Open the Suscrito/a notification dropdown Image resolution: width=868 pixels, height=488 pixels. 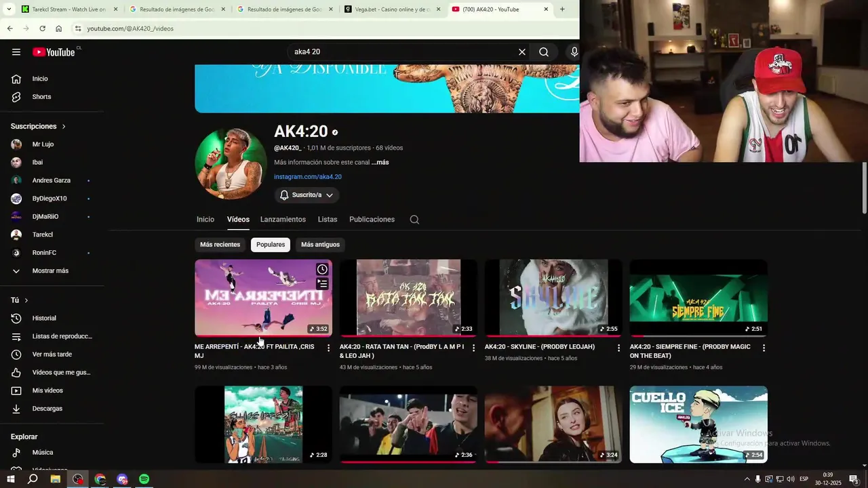307,195
